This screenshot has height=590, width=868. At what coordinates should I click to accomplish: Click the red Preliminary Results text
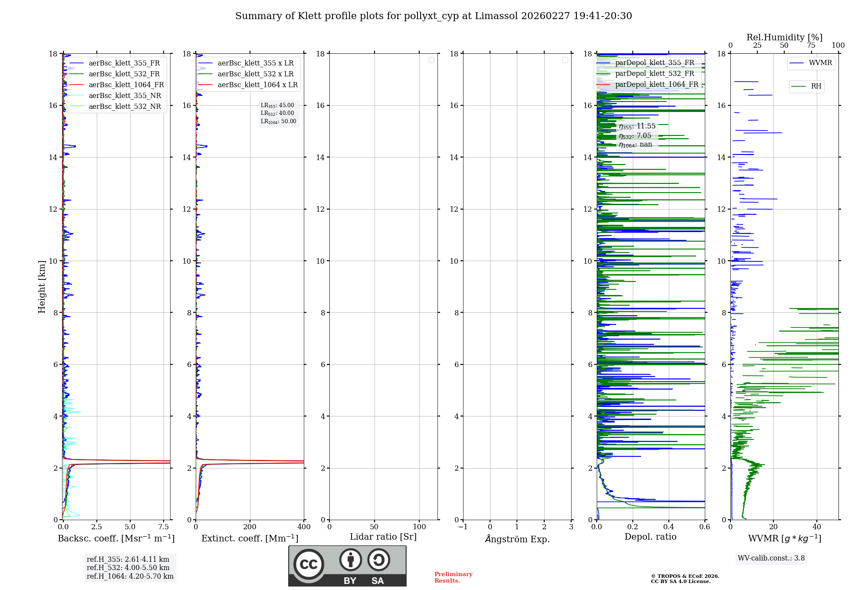pyautogui.click(x=453, y=577)
